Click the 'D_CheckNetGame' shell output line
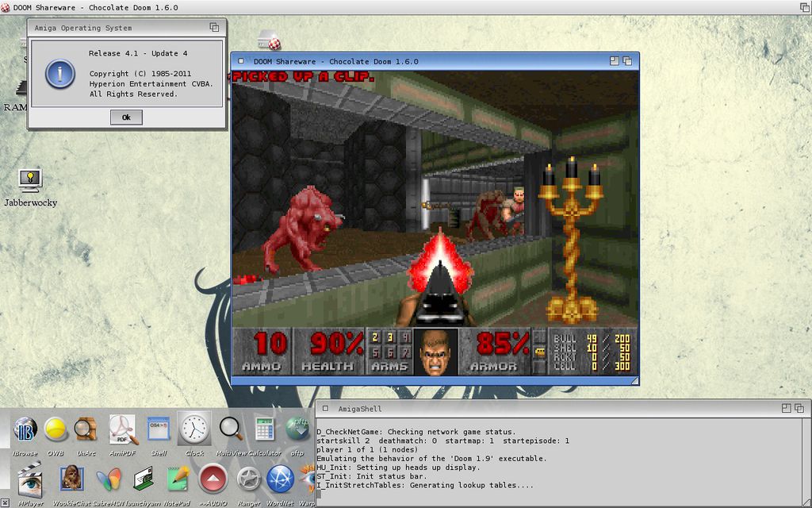Image resolution: width=812 pixels, height=508 pixels. [416, 432]
